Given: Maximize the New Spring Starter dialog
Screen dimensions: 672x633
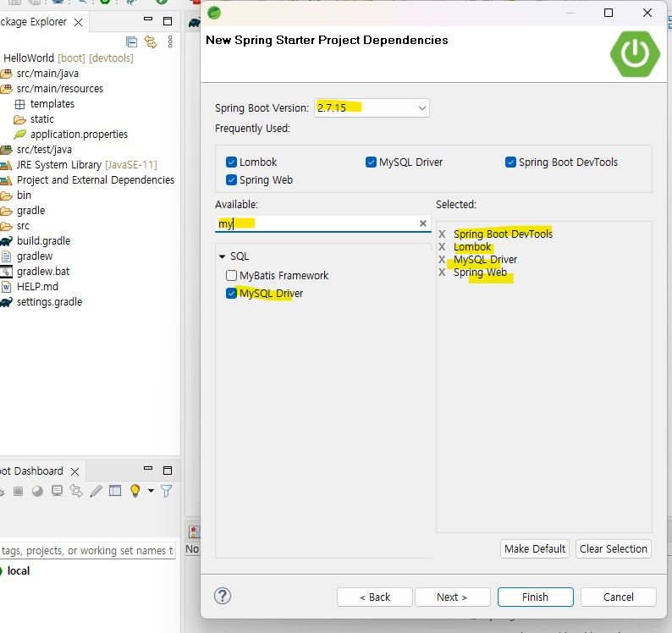Looking at the screenshot, I should point(609,13).
